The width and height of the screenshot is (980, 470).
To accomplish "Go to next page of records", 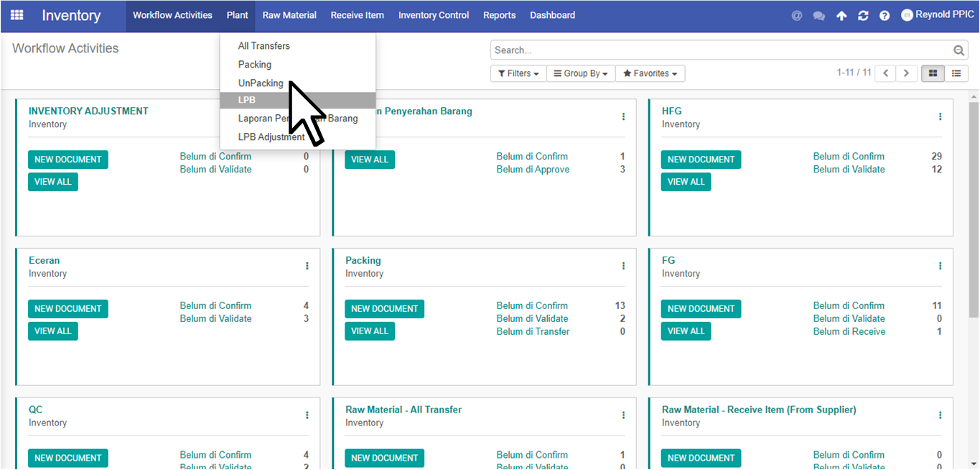I will (907, 73).
